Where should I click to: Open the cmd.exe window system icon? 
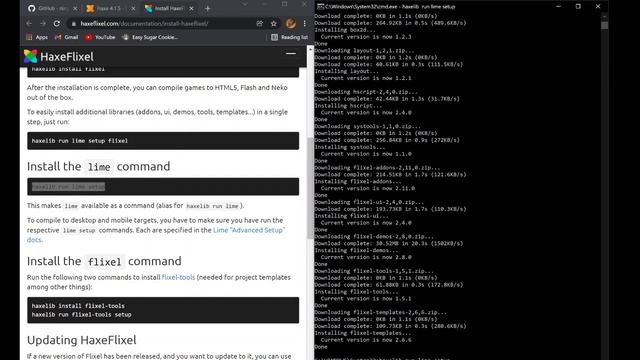pyautogui.click(x=320, y=7)
